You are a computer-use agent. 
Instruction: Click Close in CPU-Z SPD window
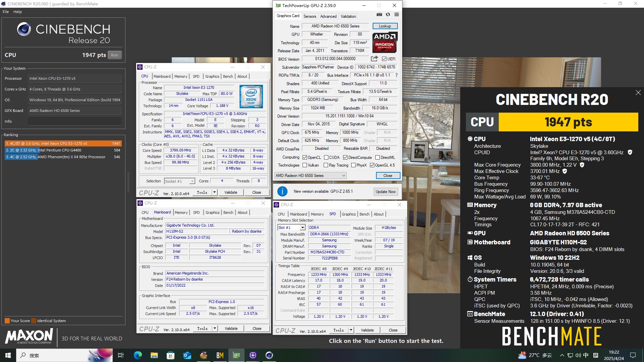393,330
